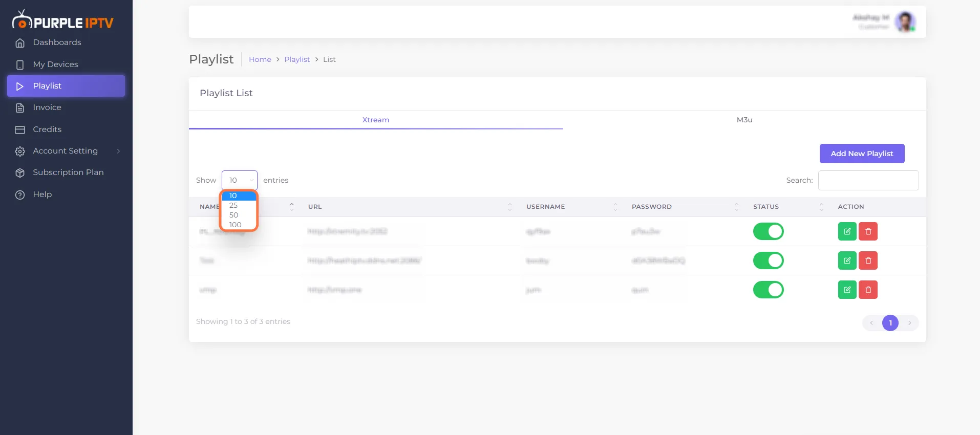Select 25 in the entries dropdown list
This screenshot has height=435, width=980.
[239, 205]
